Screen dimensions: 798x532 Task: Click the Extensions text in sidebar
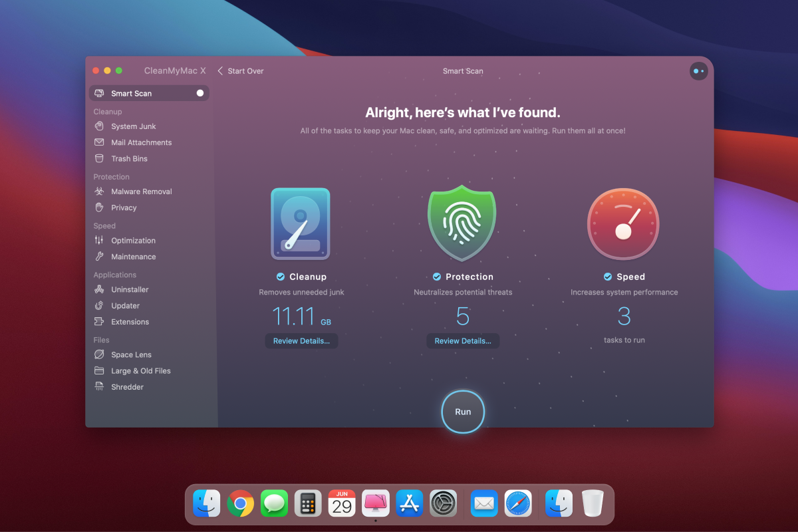(x=130, y=322)
